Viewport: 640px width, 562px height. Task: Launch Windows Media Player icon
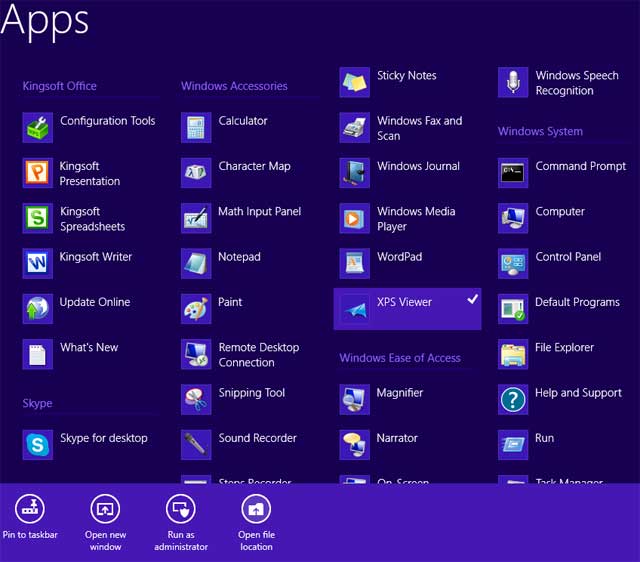pyautogui.click(x=354, y=218)
